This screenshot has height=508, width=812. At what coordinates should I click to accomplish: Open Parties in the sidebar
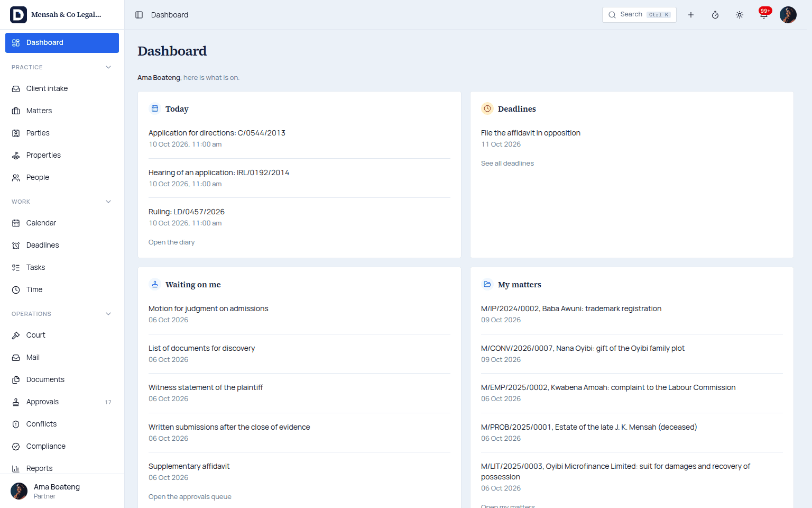[x=62, y=133]
